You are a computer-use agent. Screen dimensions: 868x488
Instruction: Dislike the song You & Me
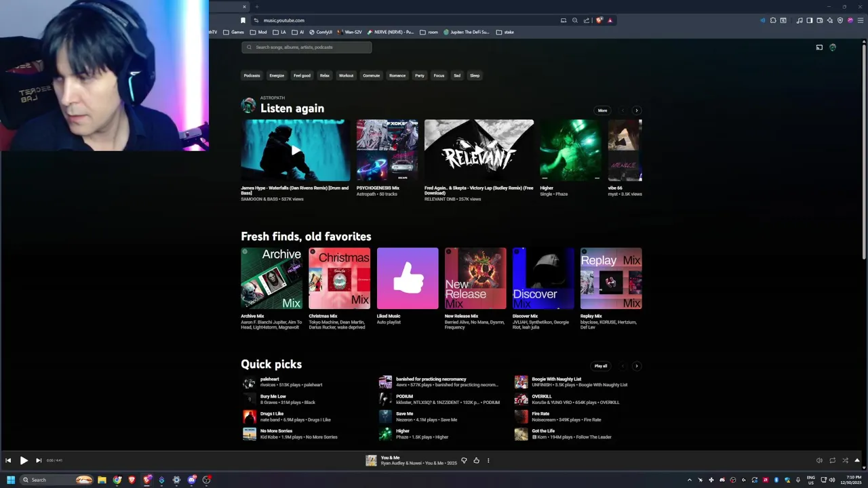(x=464, y=460)
